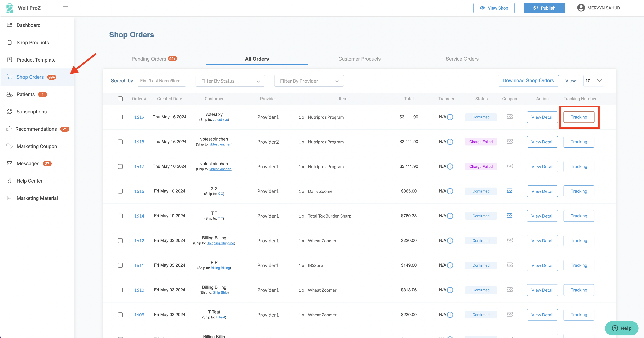Click the Created Date column header
Viewport: 644px width, 338px height.
click(169, 99)
